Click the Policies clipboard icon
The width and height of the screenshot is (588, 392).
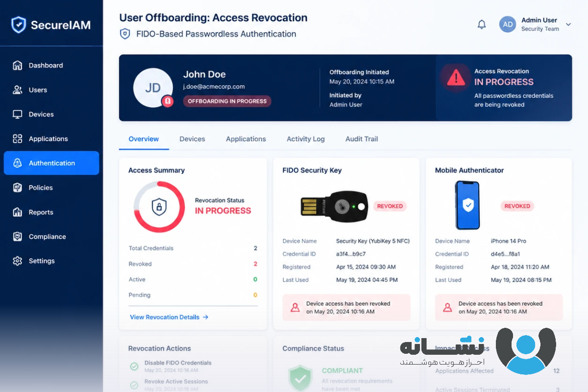click(18, 188)
